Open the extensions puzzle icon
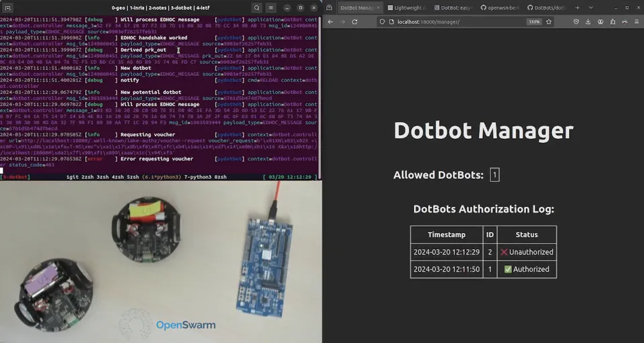The height and width of the screenshot is (343, 644). coord(612,21)
